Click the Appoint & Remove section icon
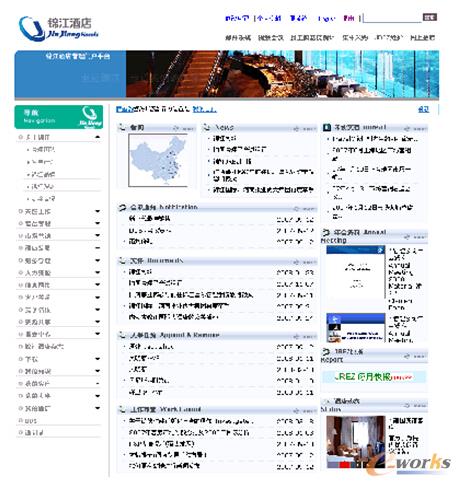461x486 pixels. click(x=122, y=335)
